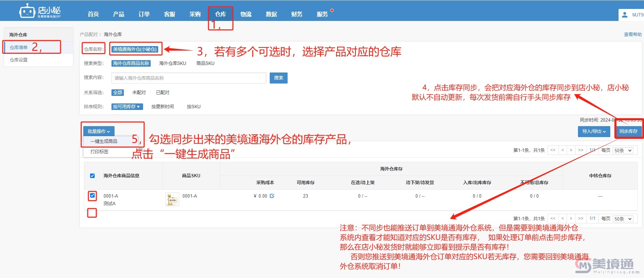Click 中转仓库存 column header

tap(600, 176)
